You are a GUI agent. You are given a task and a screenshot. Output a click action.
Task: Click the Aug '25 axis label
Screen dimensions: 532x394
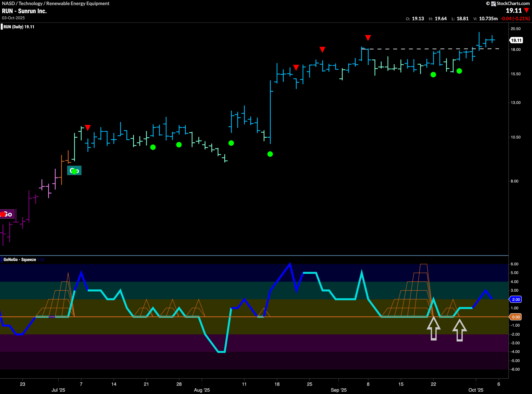pos(202,390)
